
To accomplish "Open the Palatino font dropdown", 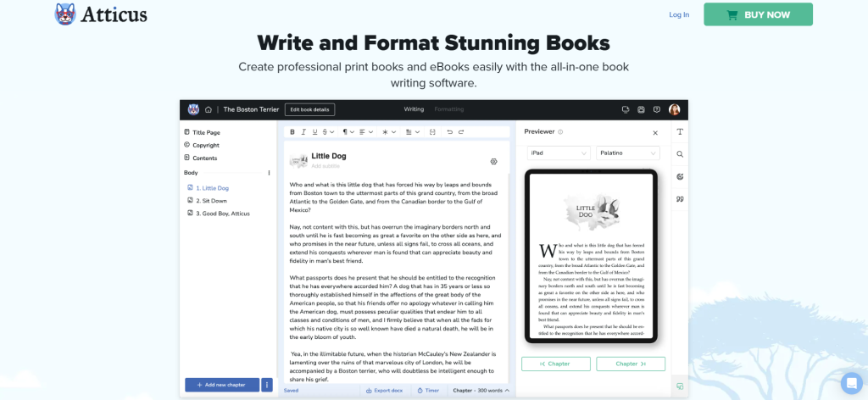I will (x=628, y=153).
